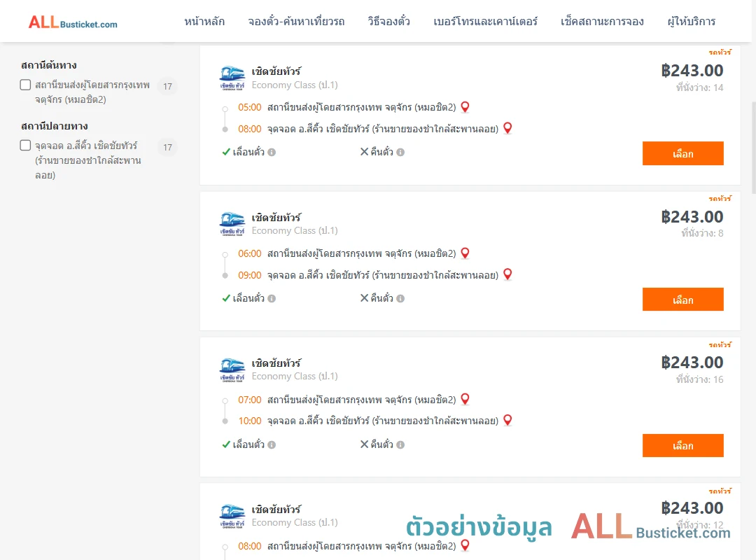Click map pin for 10:00 arrival stop
This screenshot has height=560, width=756.
pyautogui.click(x=507, y=420)
